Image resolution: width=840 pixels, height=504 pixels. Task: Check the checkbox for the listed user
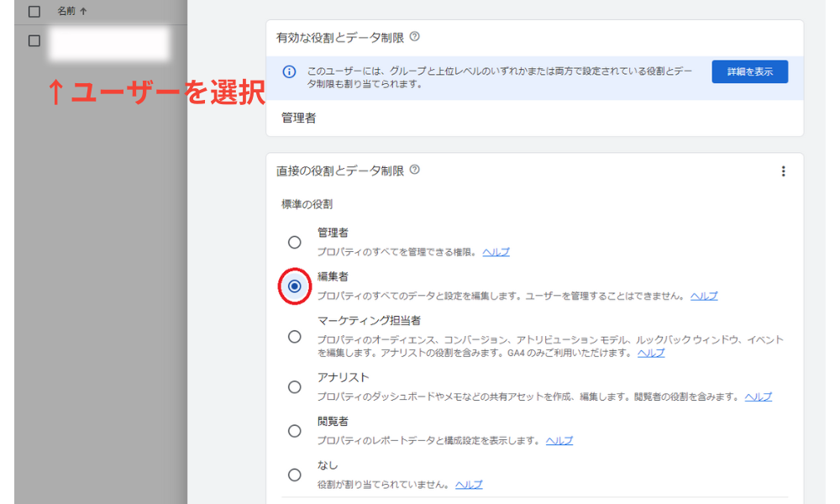[34, 40]
